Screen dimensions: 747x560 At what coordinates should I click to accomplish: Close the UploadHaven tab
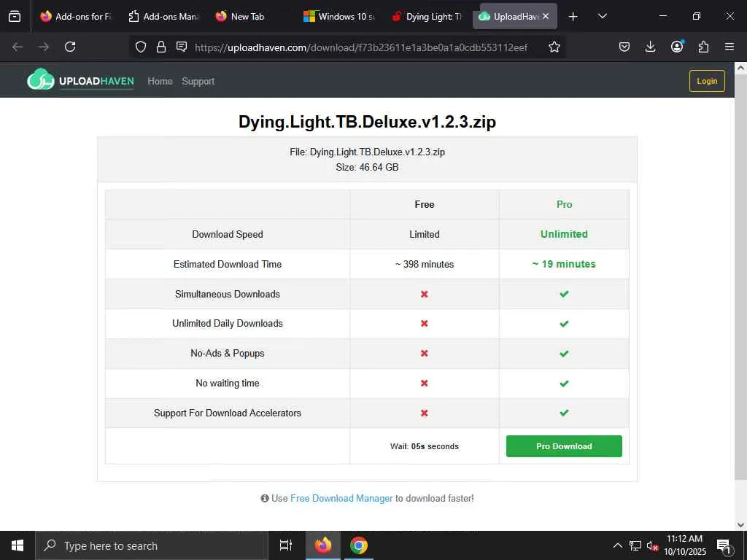pyautogui.click(x=546, y=16)
